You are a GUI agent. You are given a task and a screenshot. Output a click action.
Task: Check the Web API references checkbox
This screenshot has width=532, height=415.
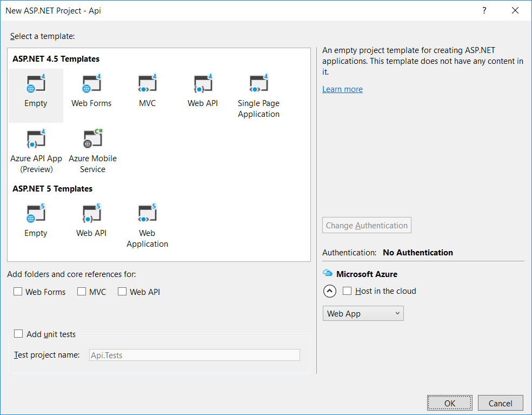tap(122, 292)
